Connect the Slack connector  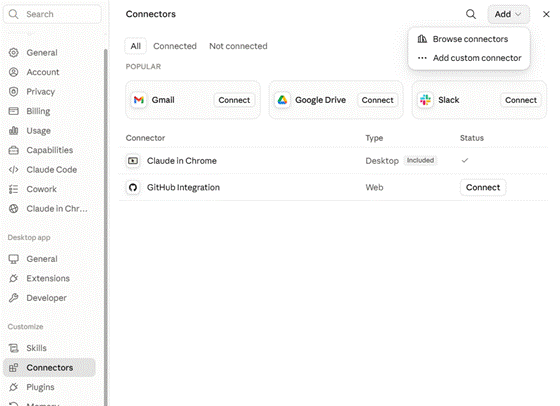(521, 100)
